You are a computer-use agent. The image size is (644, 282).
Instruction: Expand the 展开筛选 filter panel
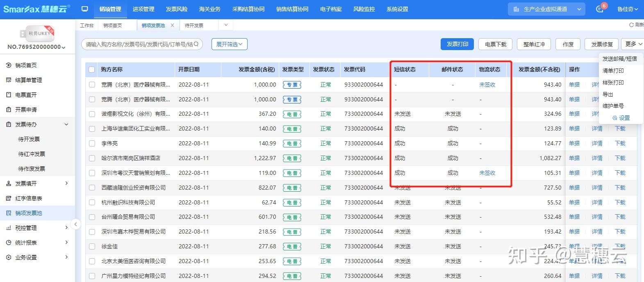(x=230, y=44)
